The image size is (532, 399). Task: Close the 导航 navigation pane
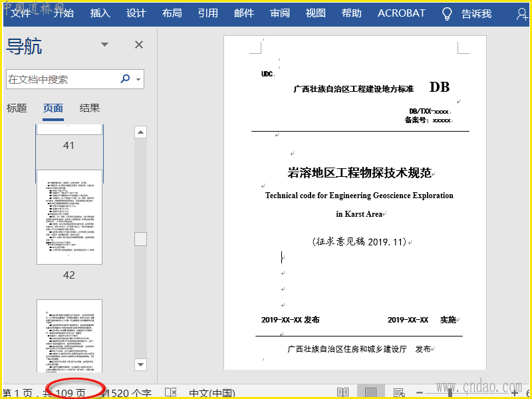pos(139,45)
